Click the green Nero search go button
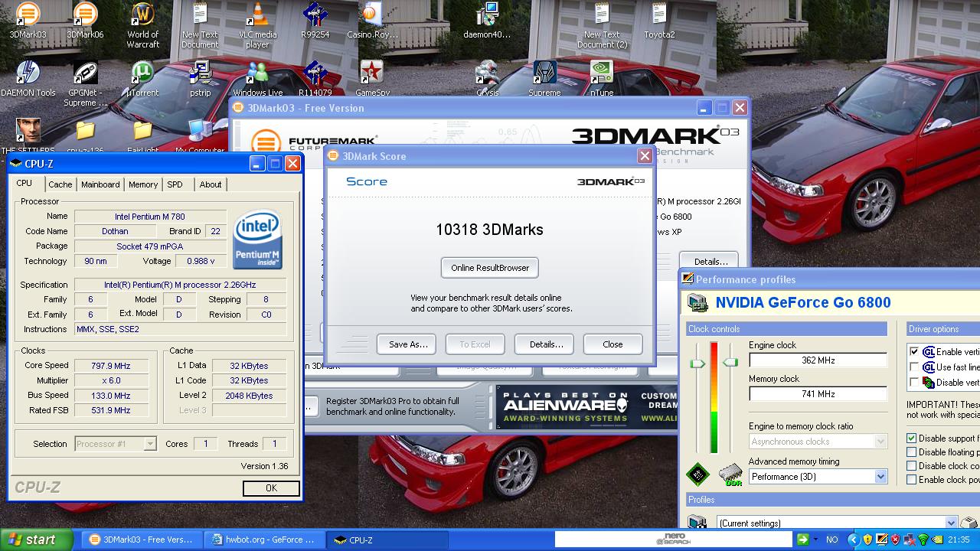The height and width of the screenshot is (551, 980). click(x=802, y=540)
